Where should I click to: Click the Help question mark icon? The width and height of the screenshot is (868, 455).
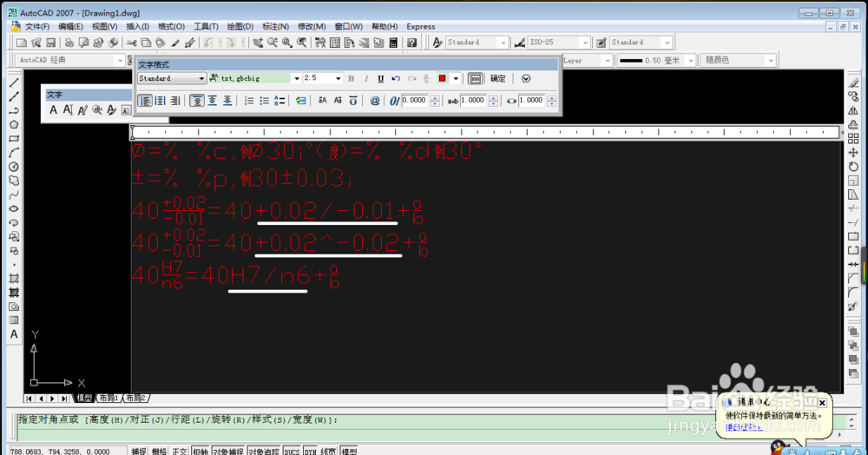coord(411,43)
